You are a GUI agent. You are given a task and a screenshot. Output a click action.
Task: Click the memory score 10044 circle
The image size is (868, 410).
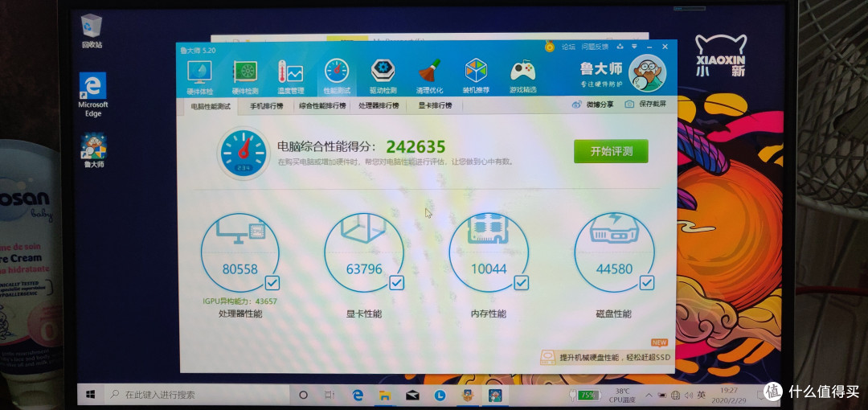(489, 252)
